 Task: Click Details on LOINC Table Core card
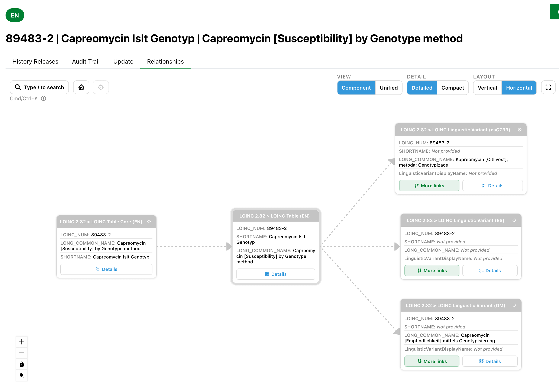106,269
